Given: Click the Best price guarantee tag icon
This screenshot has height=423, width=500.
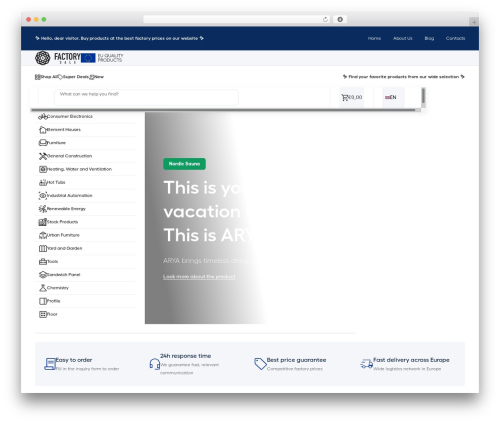Looking at the screenshot, I should [x=260, y=364].
